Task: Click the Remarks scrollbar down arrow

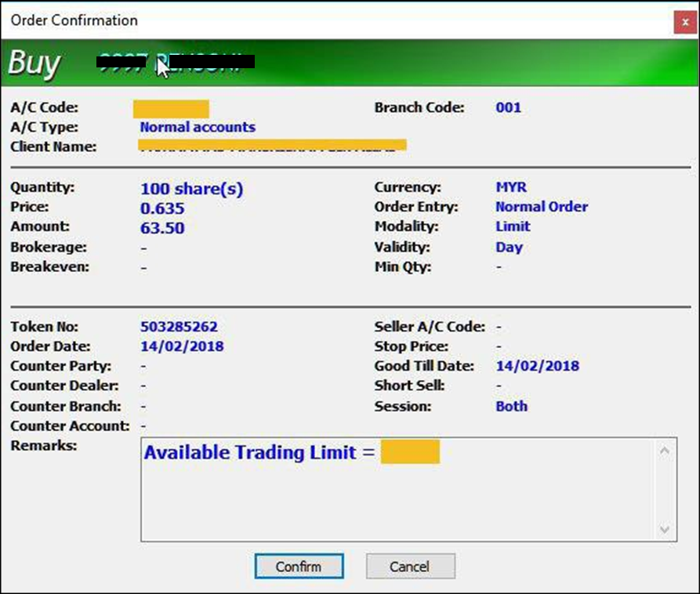Action: 665,530
